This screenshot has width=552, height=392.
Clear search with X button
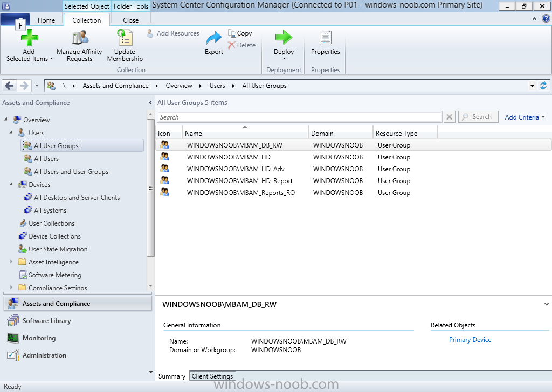click(450, 117)
